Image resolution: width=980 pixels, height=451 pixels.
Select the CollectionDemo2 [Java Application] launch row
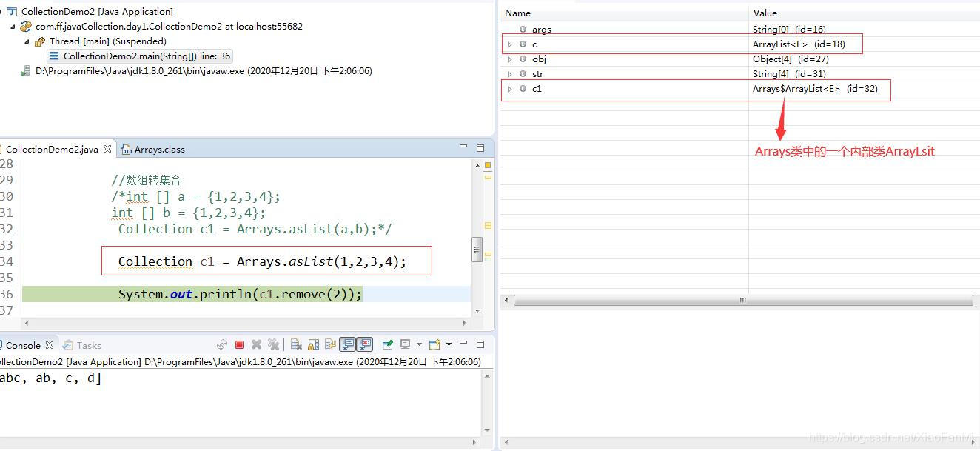97,11
